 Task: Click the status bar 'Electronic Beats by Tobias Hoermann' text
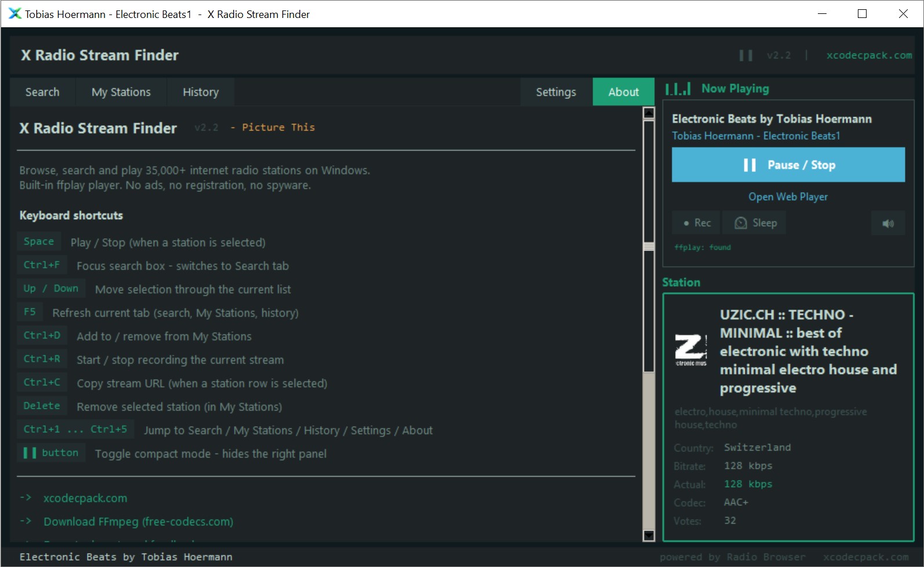[126, 557]
